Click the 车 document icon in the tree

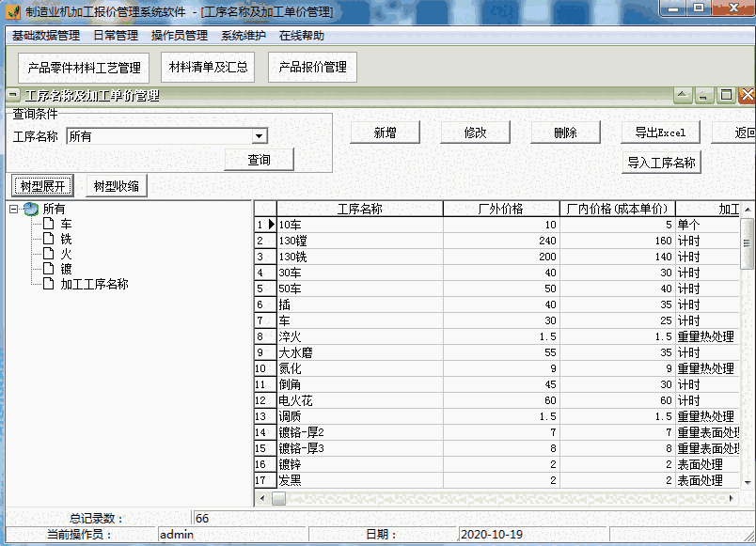48,224
